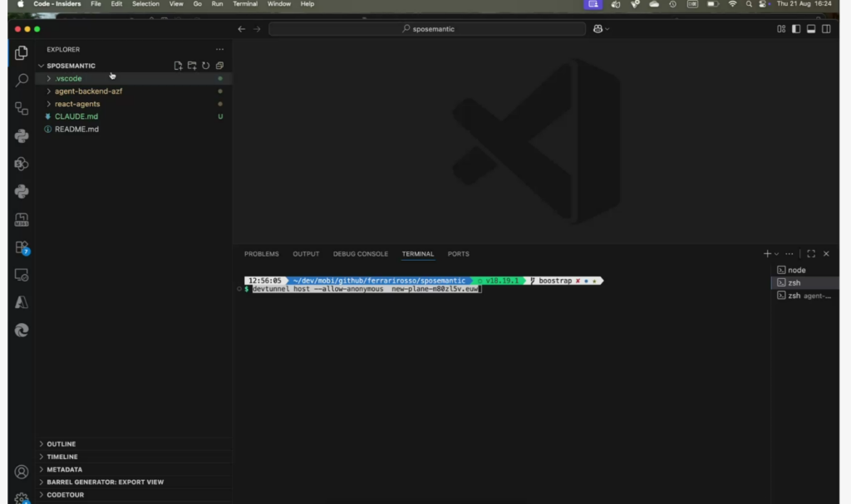Select the highlighted zsh terminal instance
Image resolution: width=851 pixels, height=504 pixels.
(x=804, y=282)
